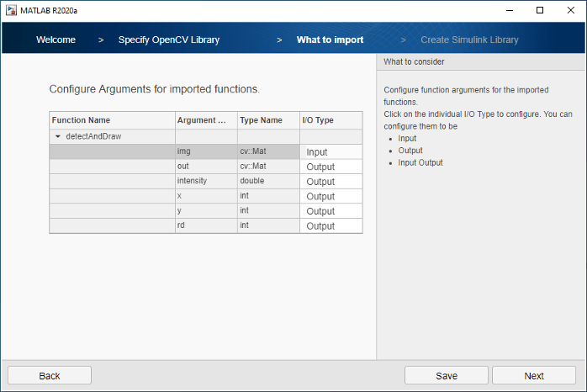
Task: Set I/O Type for x argument
Action: (331, 196)
